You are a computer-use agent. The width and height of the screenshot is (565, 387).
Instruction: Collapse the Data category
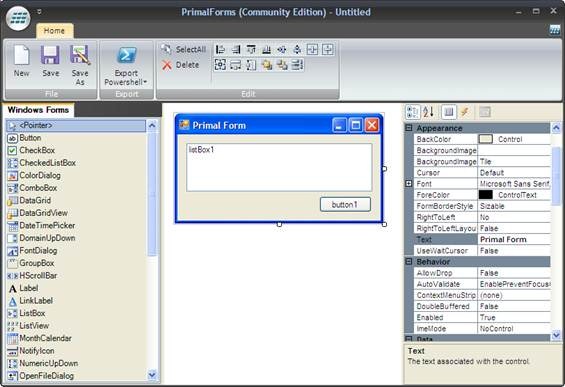click(409, 339)
